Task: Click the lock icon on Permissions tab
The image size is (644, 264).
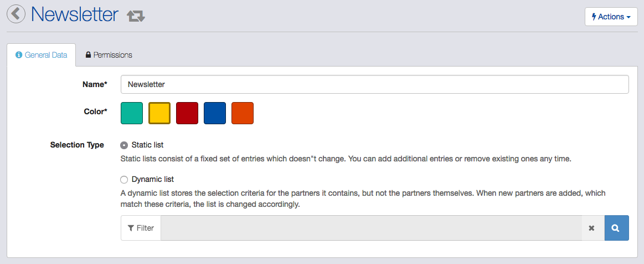Action: (x=88, y=55)
